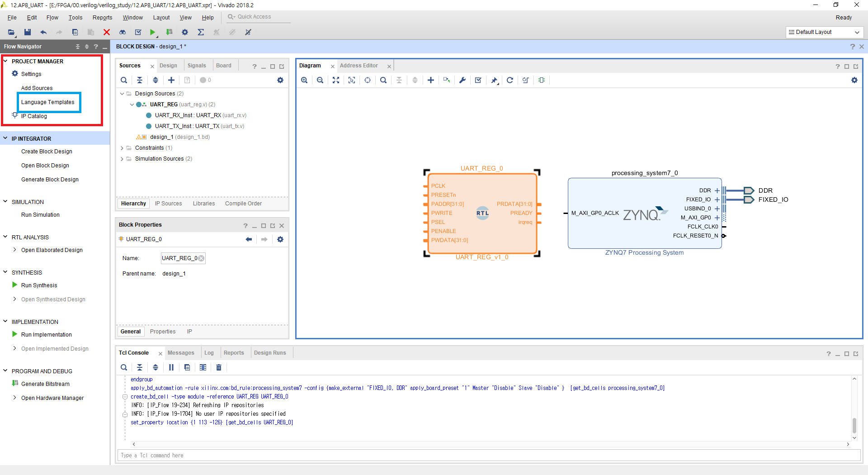Switch to the Address Editor tab

(x=359, y=66)
